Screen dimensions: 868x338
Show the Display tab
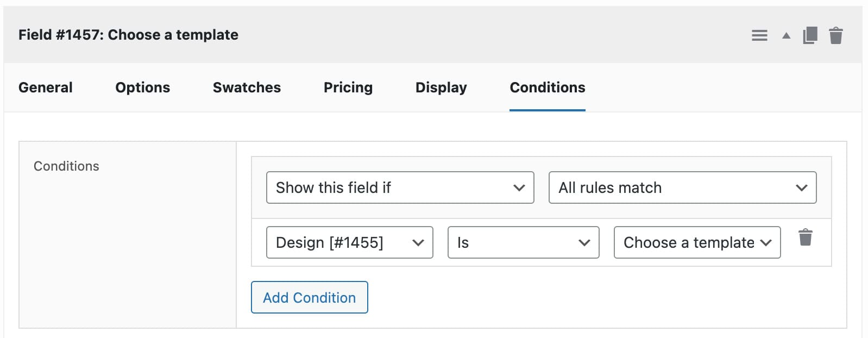pos(441,87)
